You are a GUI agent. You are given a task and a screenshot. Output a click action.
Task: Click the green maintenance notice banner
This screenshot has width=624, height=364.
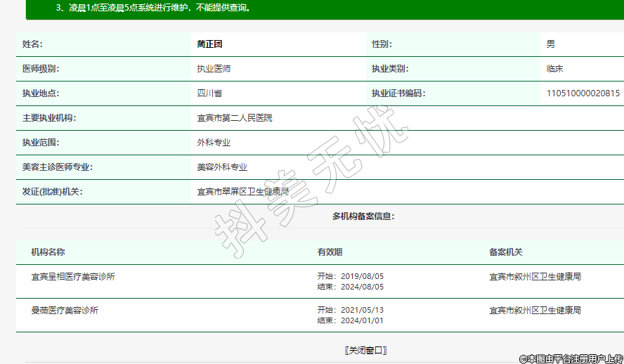(x=323, y=8)
